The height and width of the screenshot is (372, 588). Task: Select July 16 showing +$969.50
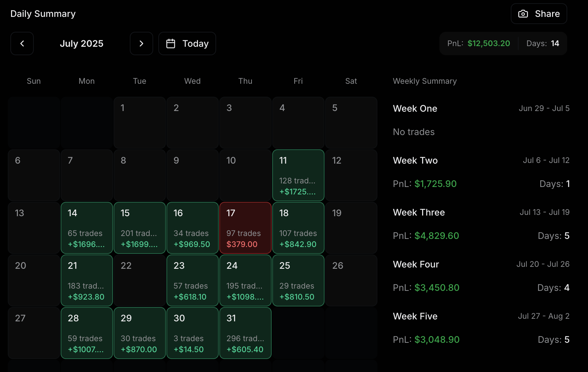coord(192,228)
